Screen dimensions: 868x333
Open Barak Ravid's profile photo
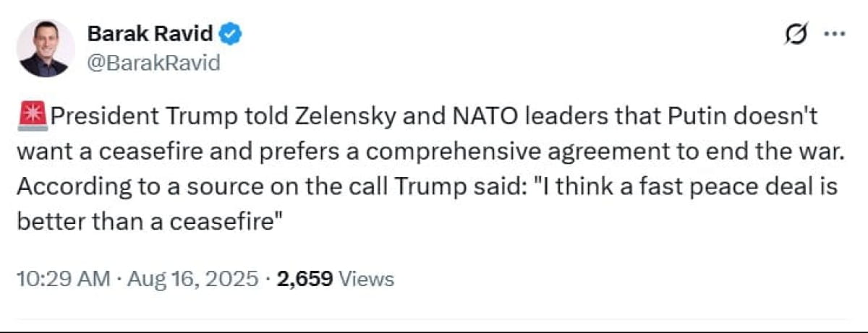pos(45,48)
